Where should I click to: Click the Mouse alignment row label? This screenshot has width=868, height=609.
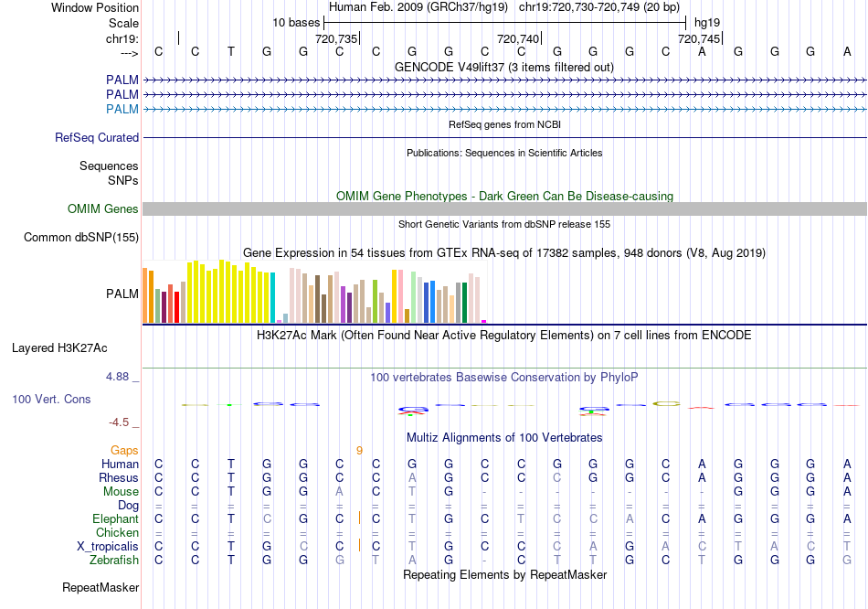[121, 492]
